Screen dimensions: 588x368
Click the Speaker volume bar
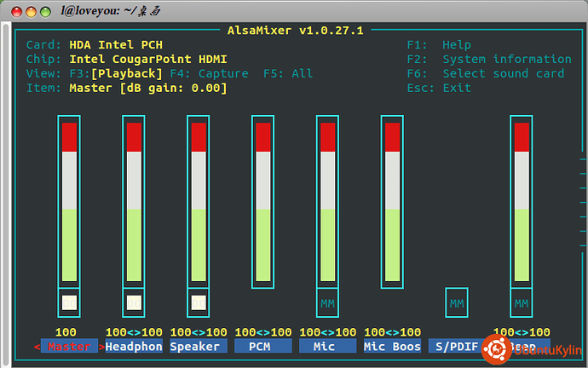pyautogui.click(x=199, y=202)
